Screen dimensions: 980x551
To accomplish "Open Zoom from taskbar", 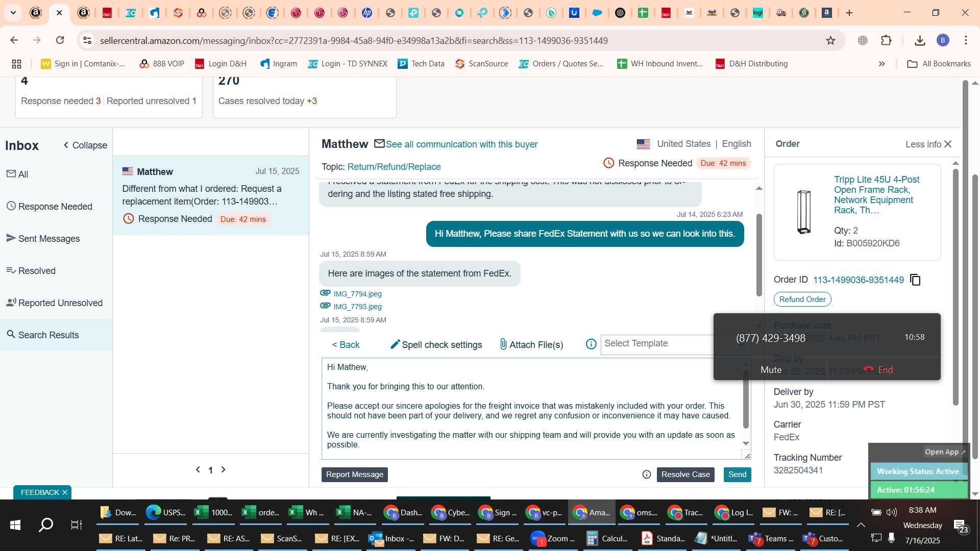I will pyautogui.click(x=553, y=539).
